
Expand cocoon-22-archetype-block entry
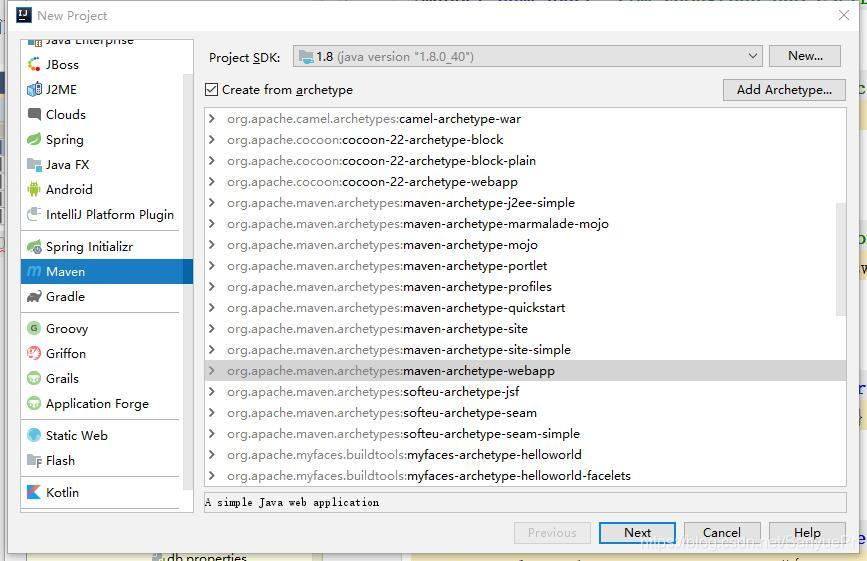point(212,139)
